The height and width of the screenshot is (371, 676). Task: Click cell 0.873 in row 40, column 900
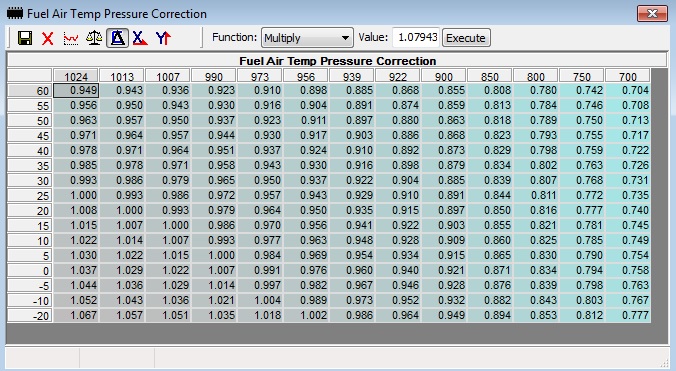444,150
